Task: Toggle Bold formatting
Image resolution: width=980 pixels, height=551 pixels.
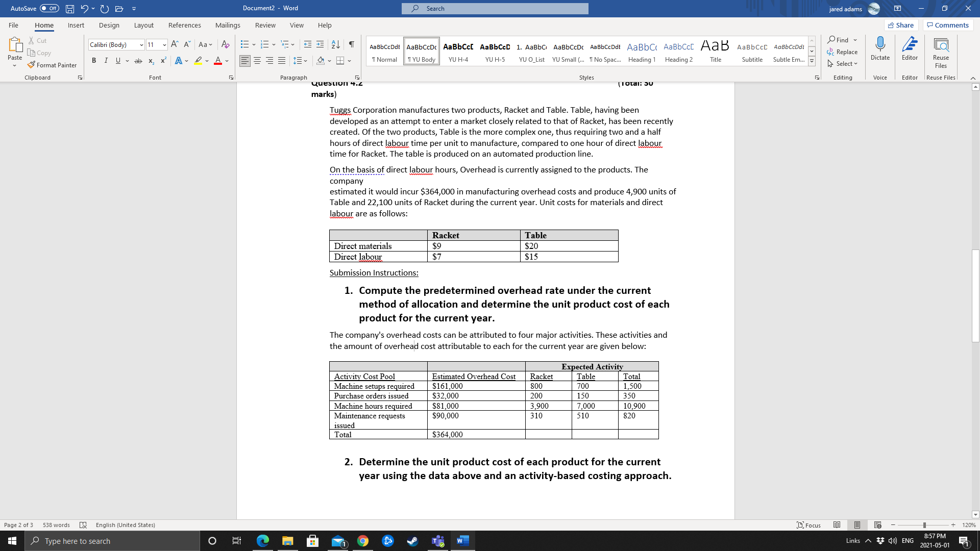Action: click(x=94, y=61)
